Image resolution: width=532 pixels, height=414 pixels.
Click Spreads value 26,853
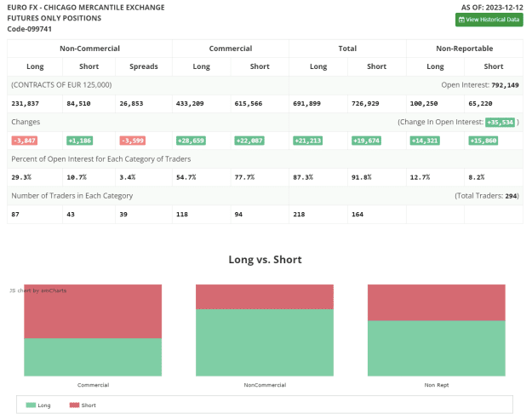point(131,104)
